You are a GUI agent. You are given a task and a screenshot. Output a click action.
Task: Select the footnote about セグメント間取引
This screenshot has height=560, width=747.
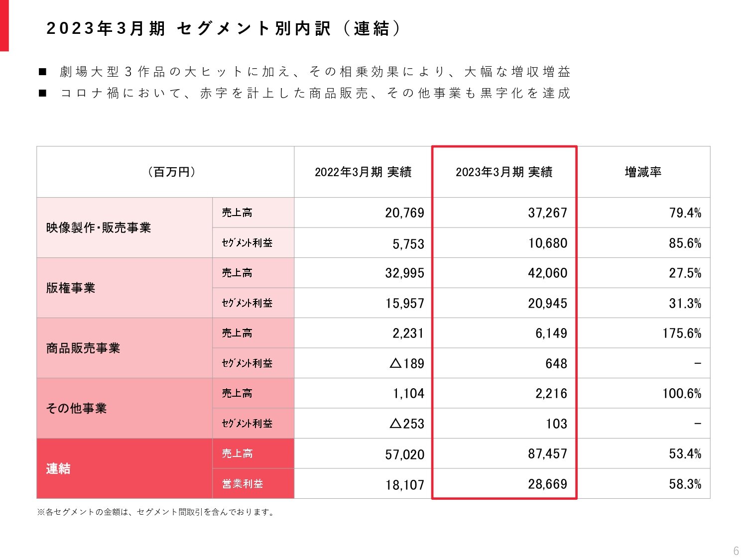(x=156, y=512)
